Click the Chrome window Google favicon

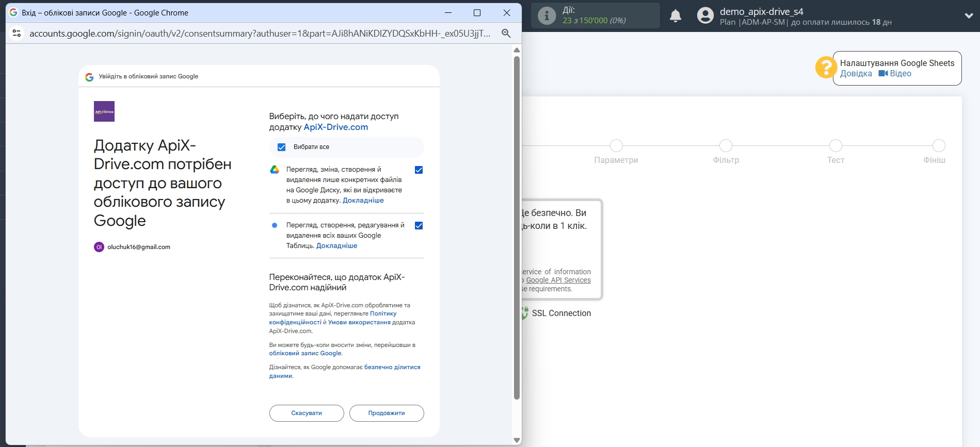click(13, 12)
